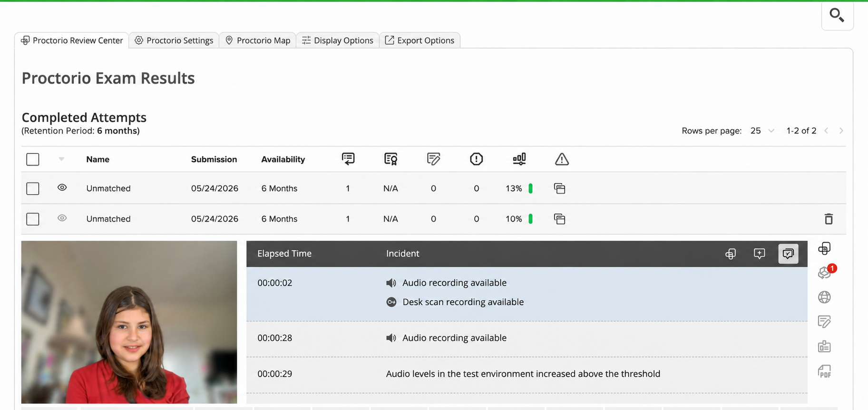Click the Proctorio icon in the incident header
The width and height of the screenshot is (868, 410).
click(731, 254)
